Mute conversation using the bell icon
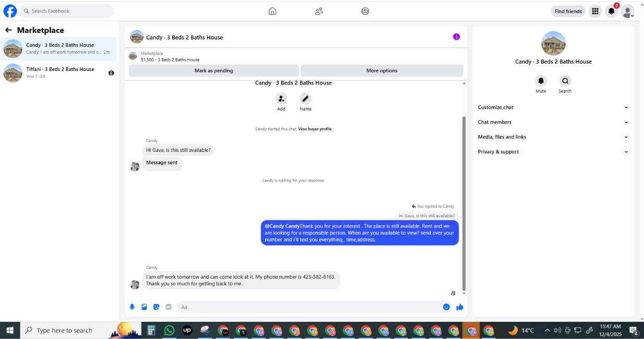644x339 pixels. 541,81
